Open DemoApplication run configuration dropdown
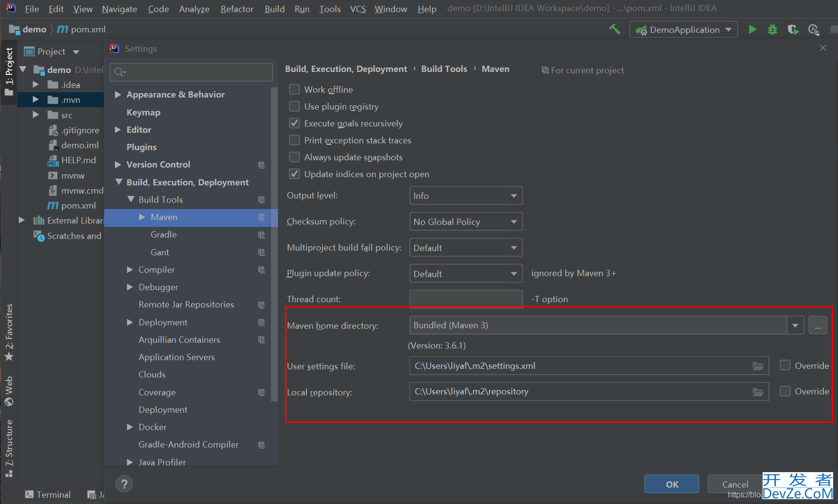 [683, 29]
